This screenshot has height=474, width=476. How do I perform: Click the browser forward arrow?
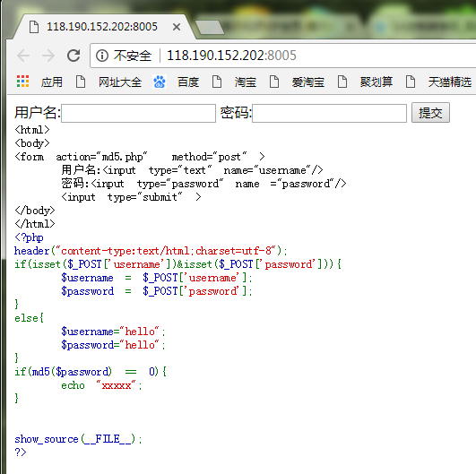[48, 56]
